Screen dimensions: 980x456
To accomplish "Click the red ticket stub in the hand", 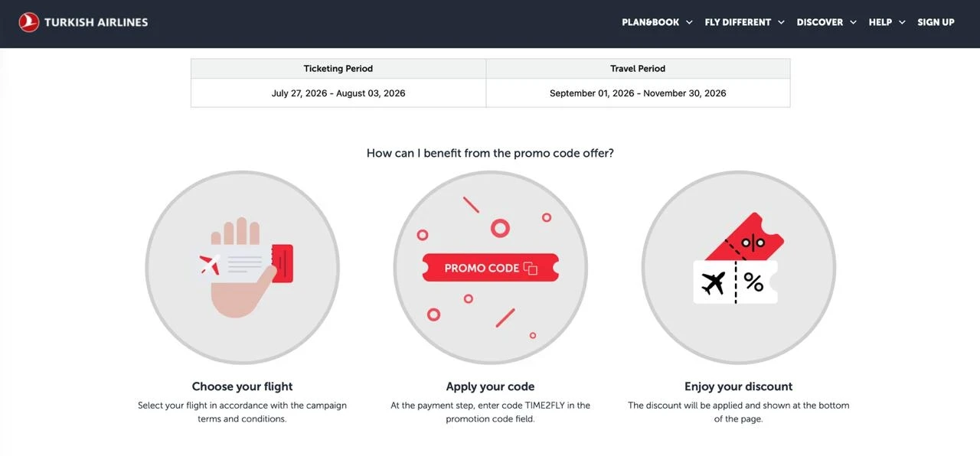I will (282, 263).
